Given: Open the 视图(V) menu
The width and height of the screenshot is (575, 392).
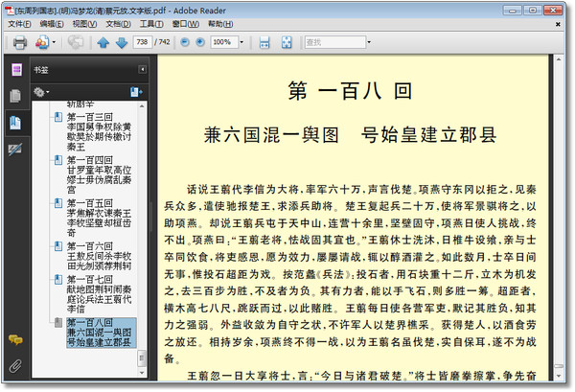Looking at the screenshot, I should click(x=84, y=24).
